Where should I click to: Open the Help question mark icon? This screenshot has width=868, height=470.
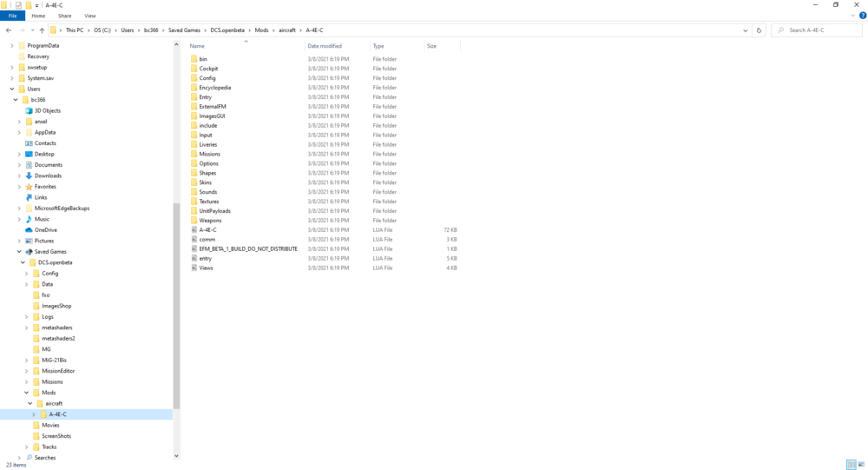863,16
